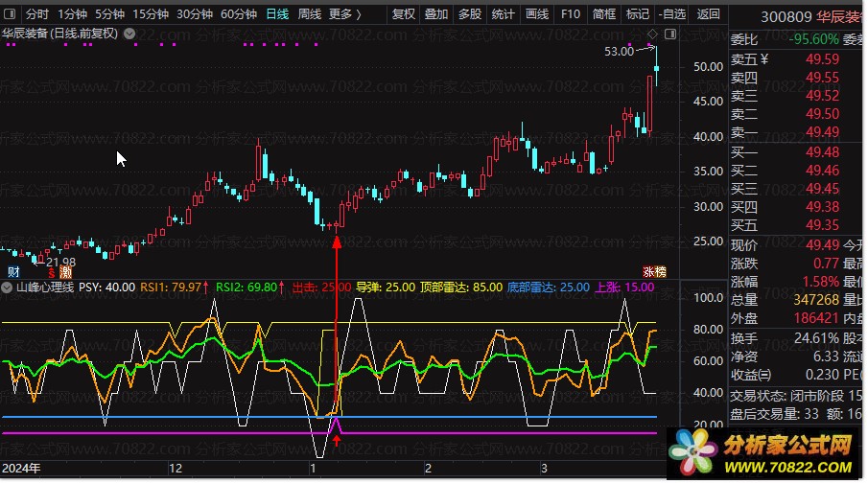Click the 导弹: 25.00 label
The width and height of the screenshot is (868, 483).
pos(386,287)
